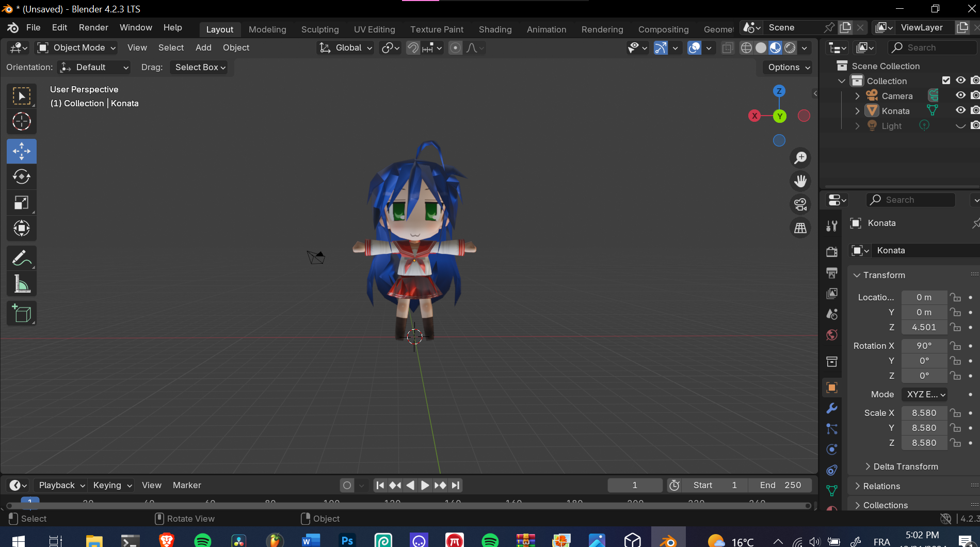The image size is (980, 547).
Task: Jump to the first frame
Action: (380, 485)
